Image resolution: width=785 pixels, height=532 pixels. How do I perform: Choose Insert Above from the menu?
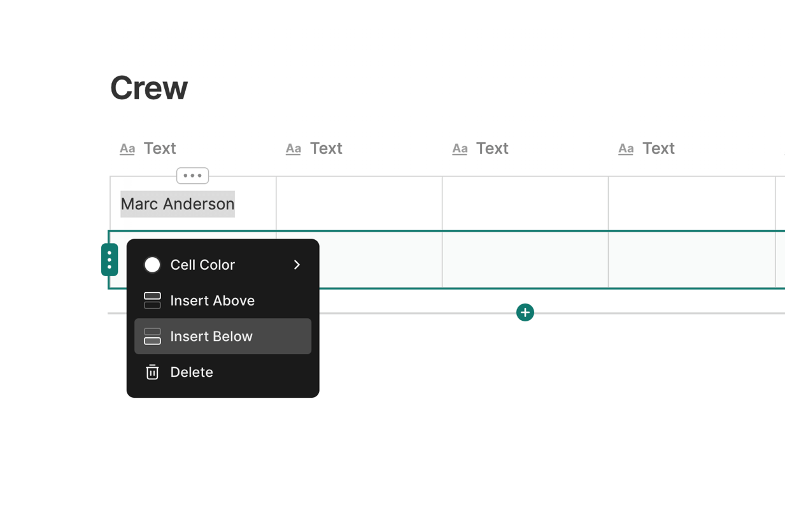click(212, 300)
